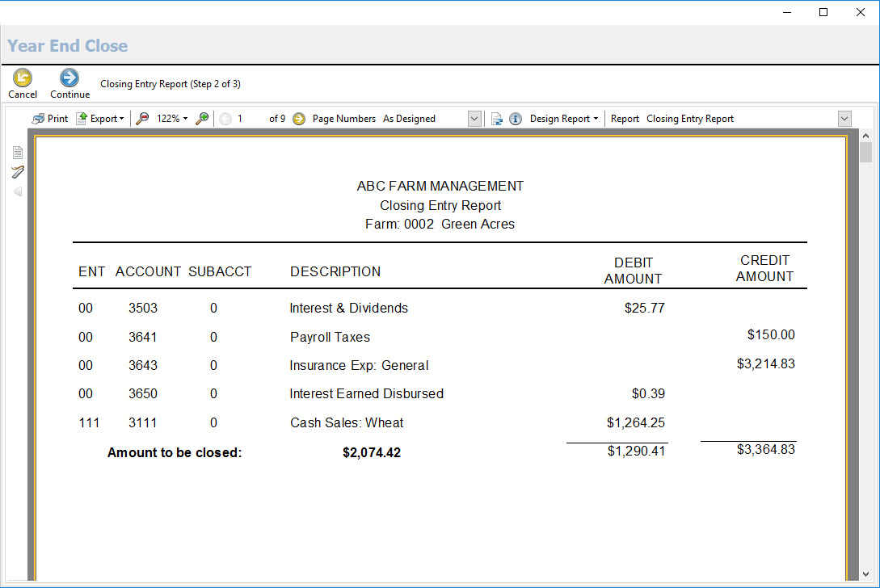880x588 pixels.
Task: Click the collapse sidebar triangle icon
Action: click(18, 191)
